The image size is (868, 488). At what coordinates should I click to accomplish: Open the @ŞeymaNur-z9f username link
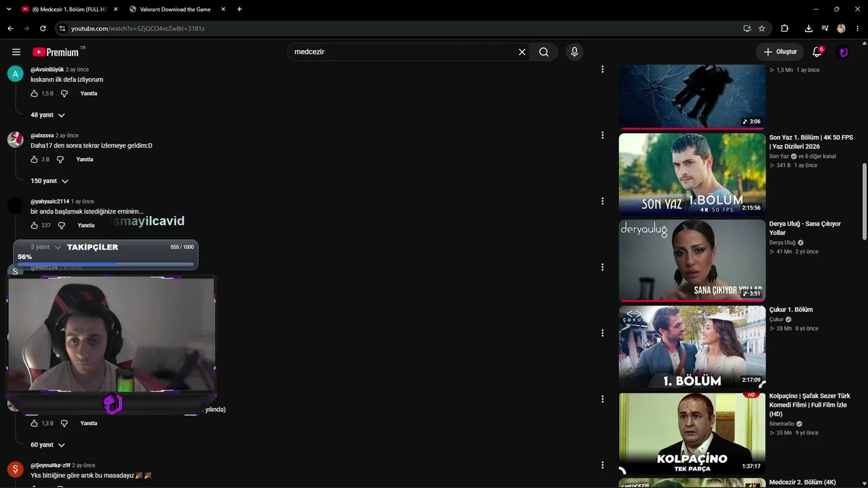pyautogui.click(x=50, y=466)
